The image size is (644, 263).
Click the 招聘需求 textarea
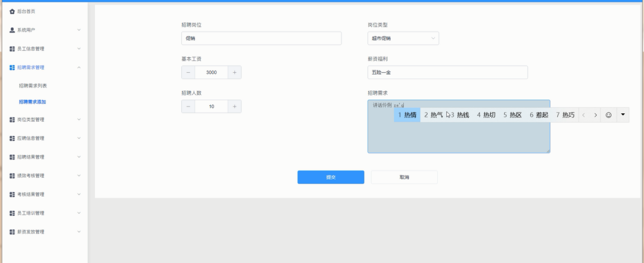coord(459,126)
